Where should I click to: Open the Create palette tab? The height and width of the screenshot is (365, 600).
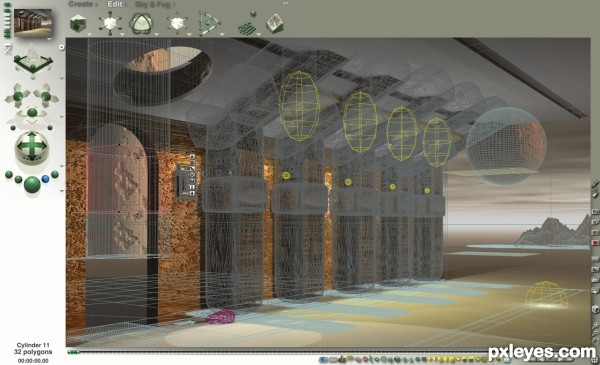click(80, 4)
